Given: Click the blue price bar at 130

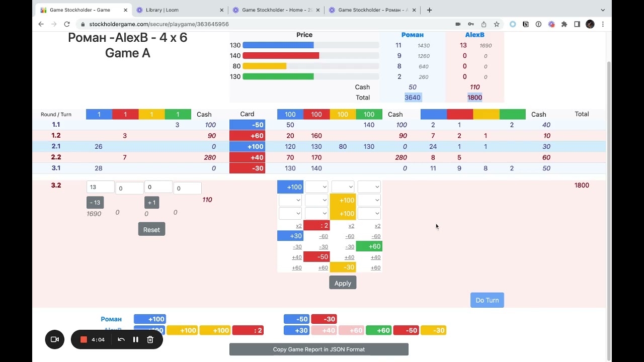Looking at the screenshot, I should [x=278, y=45].
